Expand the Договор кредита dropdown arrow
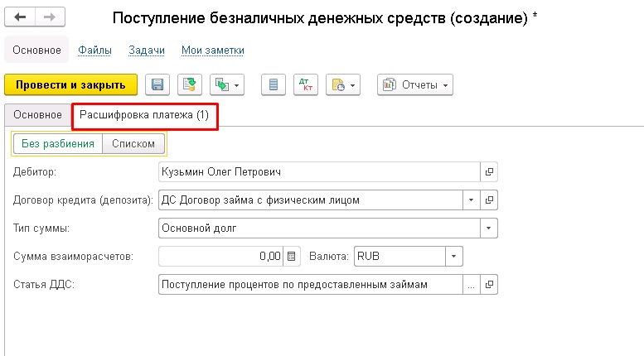This screenshot has width=644, height=356. (x=471, y=200)
